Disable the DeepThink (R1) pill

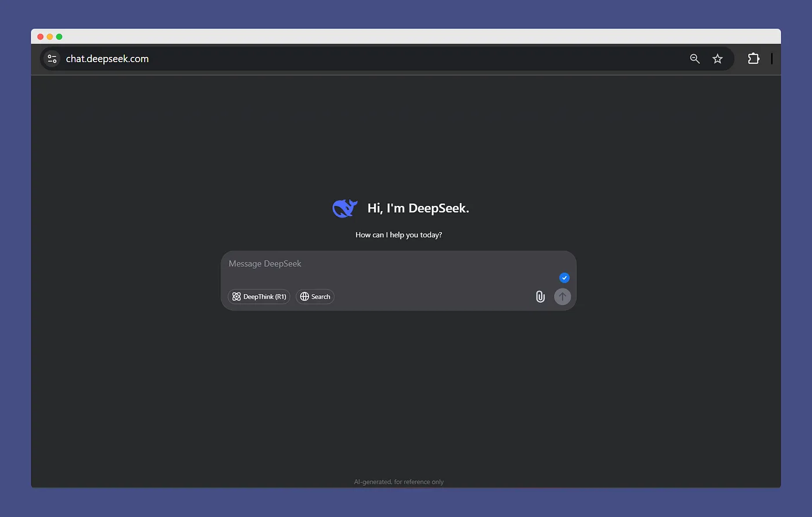(x=259, y=297)
